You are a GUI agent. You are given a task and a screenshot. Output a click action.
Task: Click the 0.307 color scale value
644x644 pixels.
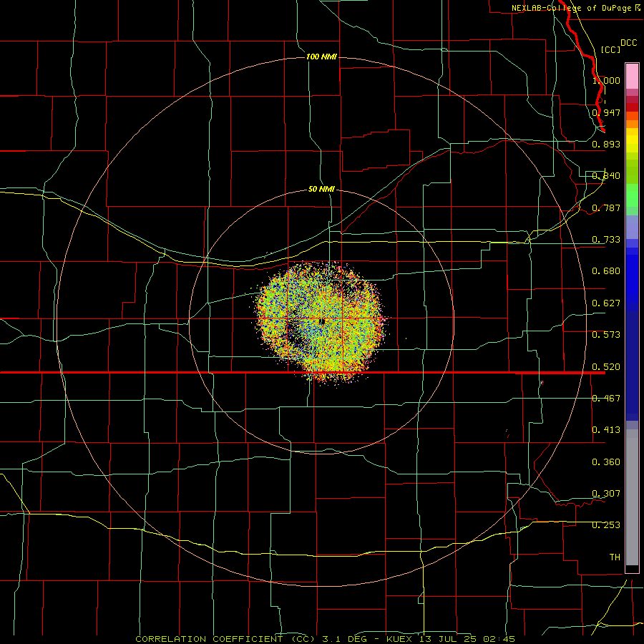point(606,494)
